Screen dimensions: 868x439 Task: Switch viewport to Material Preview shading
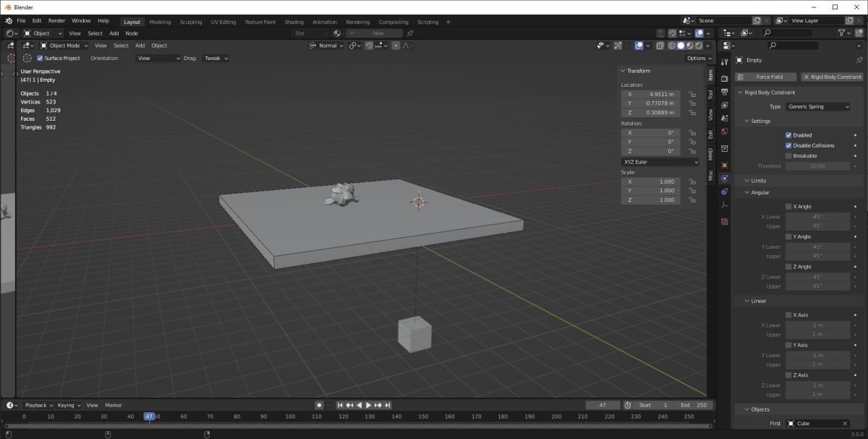coord(689,46)
